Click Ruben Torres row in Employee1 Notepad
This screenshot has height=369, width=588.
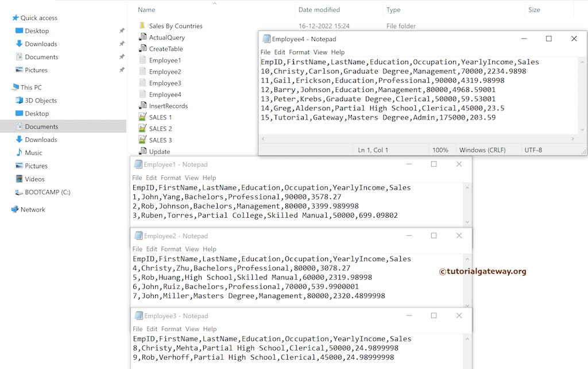[x=265, y=216]
